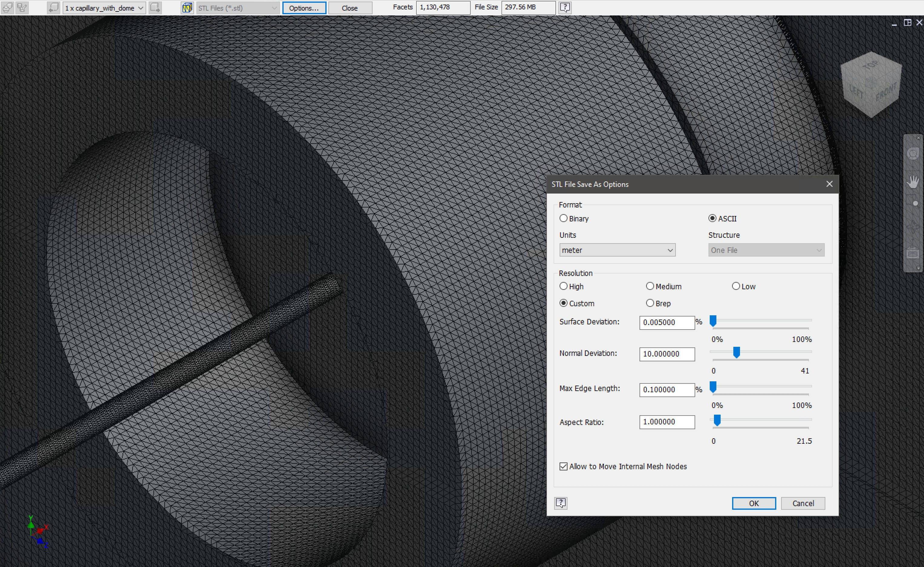Open the Units dropdown showing meter
The height and width of the screenshot is (567, 924).
(617, 250)
